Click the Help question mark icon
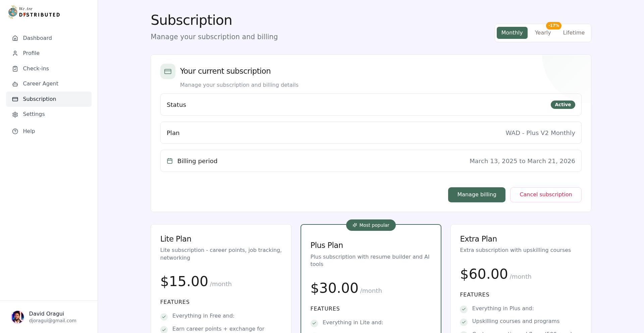Image resolution: width=644 pixels, height=333 pixels. click(15, 131)
